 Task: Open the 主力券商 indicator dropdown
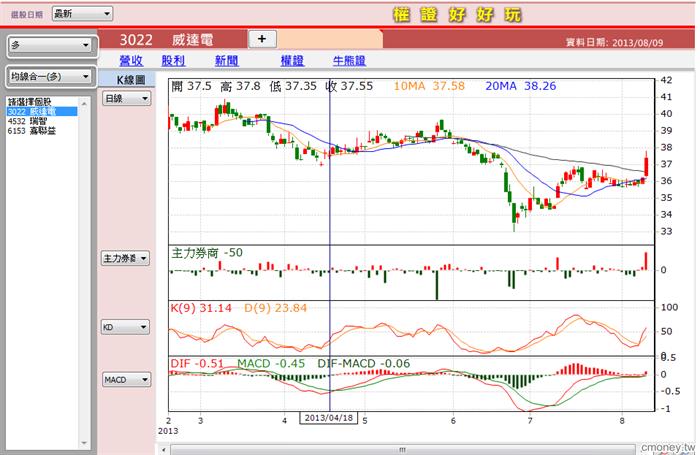pos(125,258)
